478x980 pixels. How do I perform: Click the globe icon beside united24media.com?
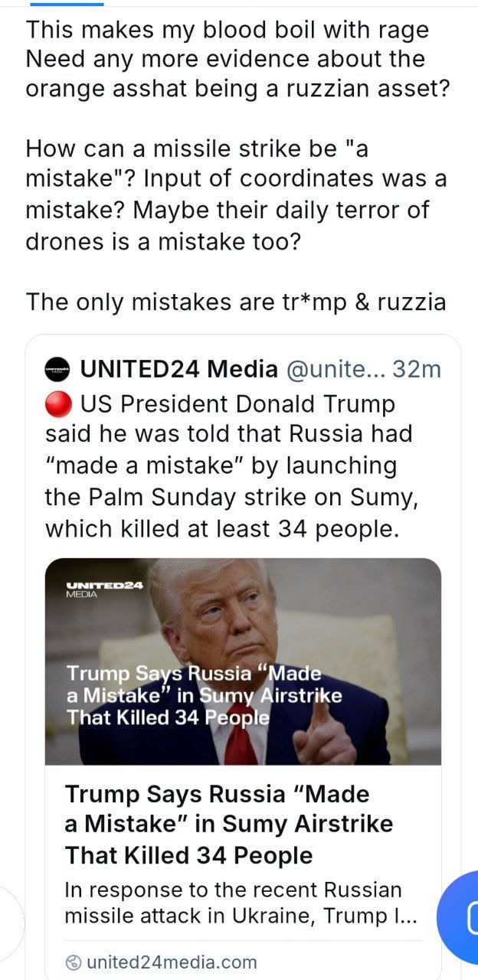tap(74, 962)
